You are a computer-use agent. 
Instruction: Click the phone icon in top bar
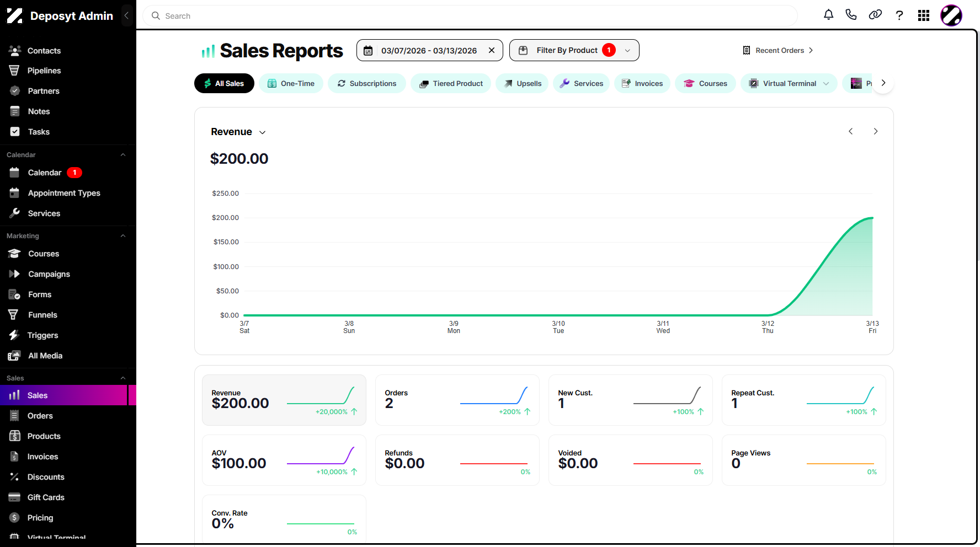[x=851, y=15]
